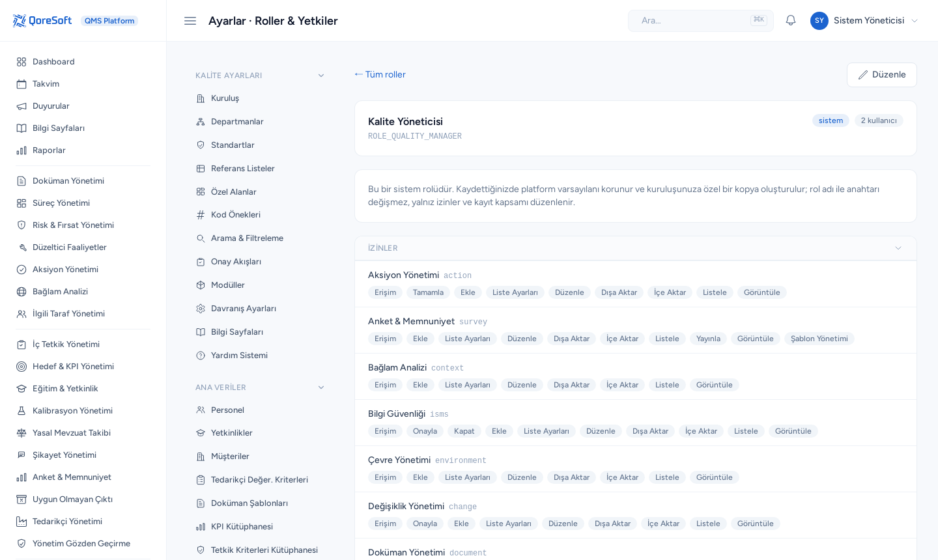Image resolution: width=938 pixels, height=560 pixels.
Task: Click Erişim chip under Bağlam Analizi
Action: [385, 385]
